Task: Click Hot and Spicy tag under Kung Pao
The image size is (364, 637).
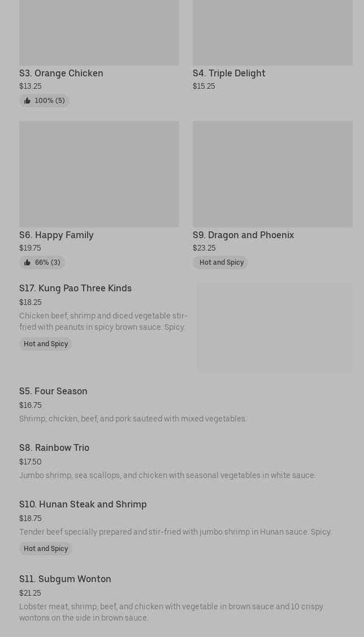Action: coord(46,344)
